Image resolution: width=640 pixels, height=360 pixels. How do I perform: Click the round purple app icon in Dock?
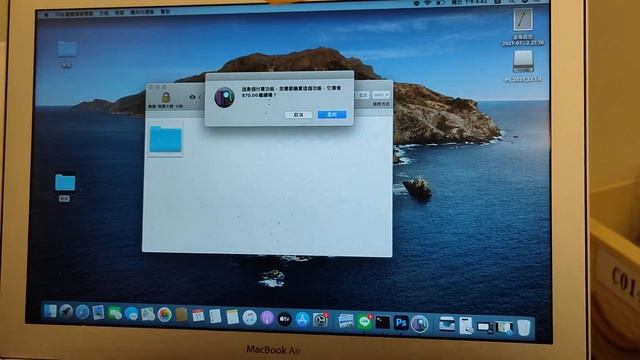pyautogui.click(x=420, y=324)
